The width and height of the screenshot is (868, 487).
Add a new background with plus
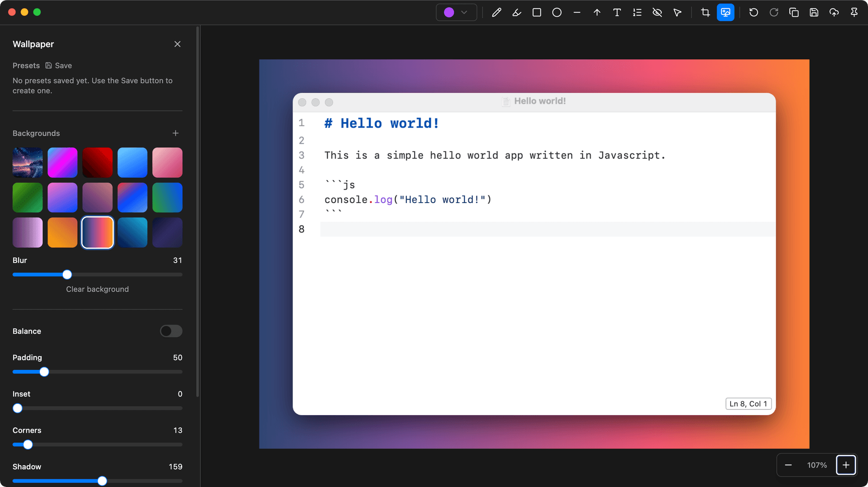click(175, 133)
